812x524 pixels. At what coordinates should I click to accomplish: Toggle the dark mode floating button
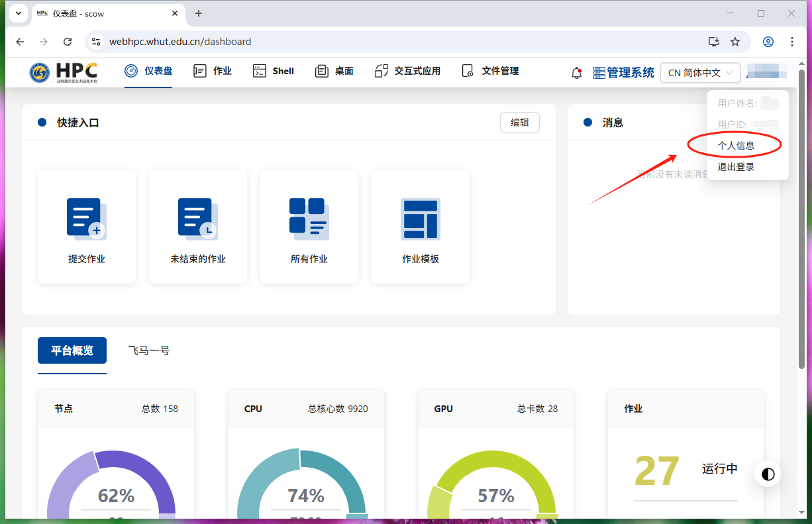(x=768, y=474)
